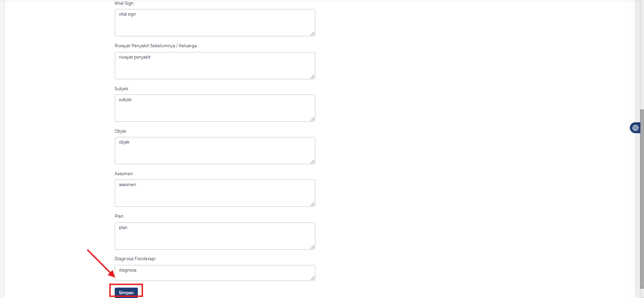The height and width of the screenshot is (298, 644).
Task: Click the Objek textarea resize grip
Action: pos(313,162)
